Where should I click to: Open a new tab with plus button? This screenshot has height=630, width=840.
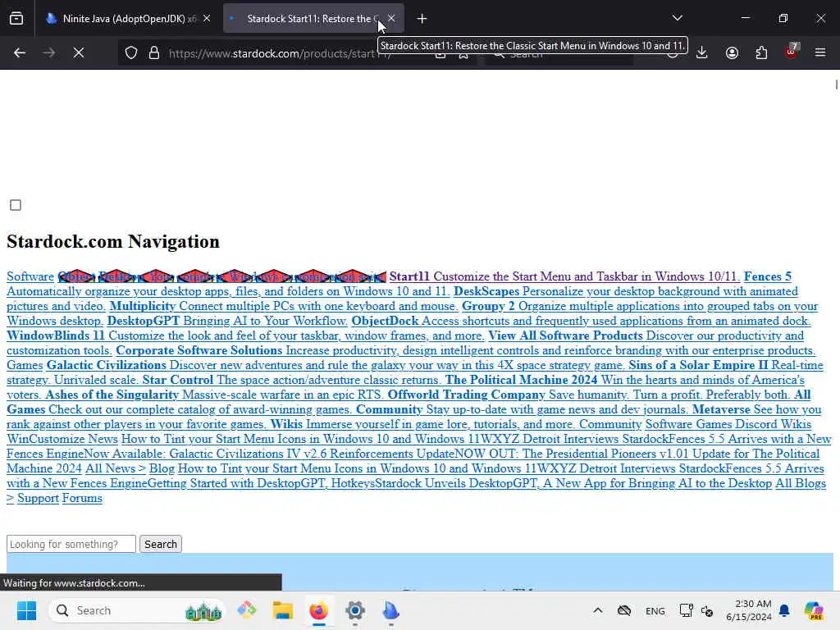422,19
